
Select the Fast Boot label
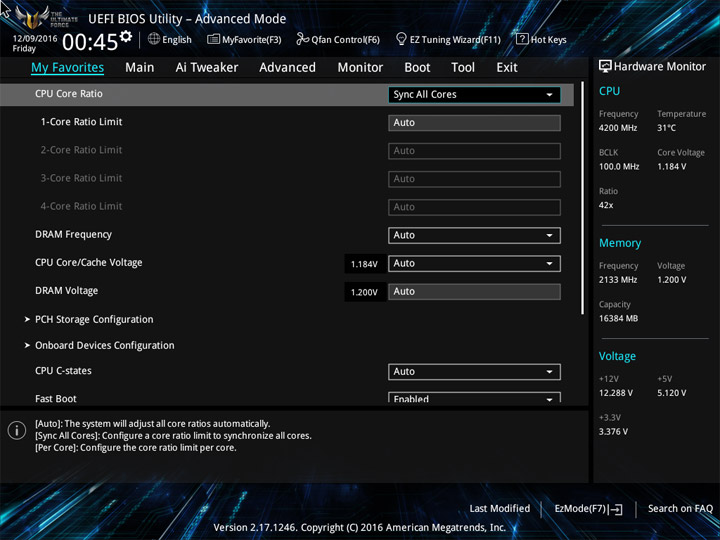click(x=56, y=399)
